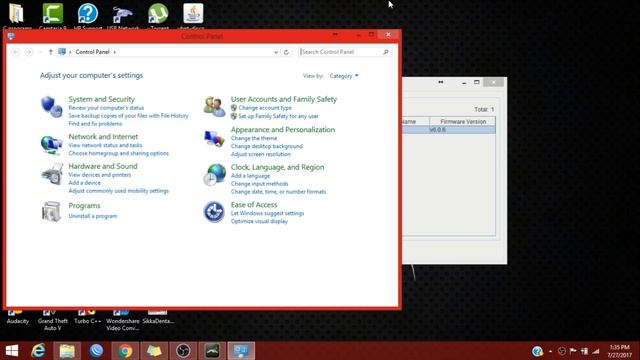
Task: Open recent locations dropdown arrow
Action: pos(40,52)
